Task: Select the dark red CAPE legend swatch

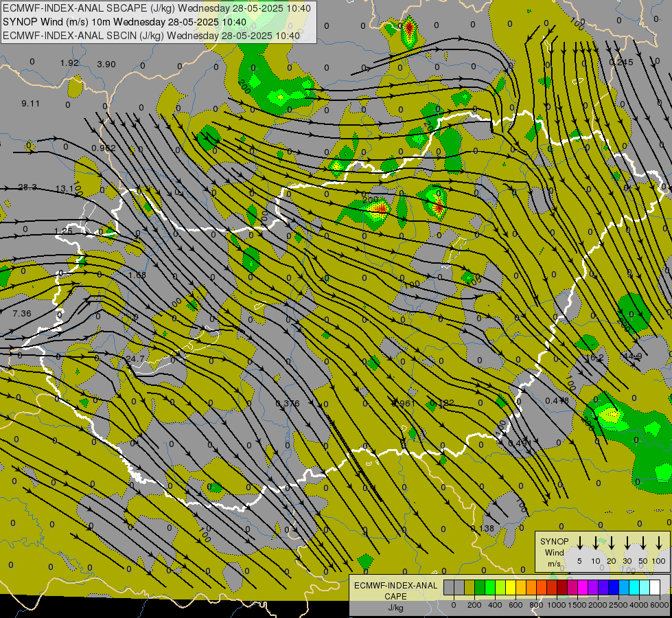Action: (562, 587)
